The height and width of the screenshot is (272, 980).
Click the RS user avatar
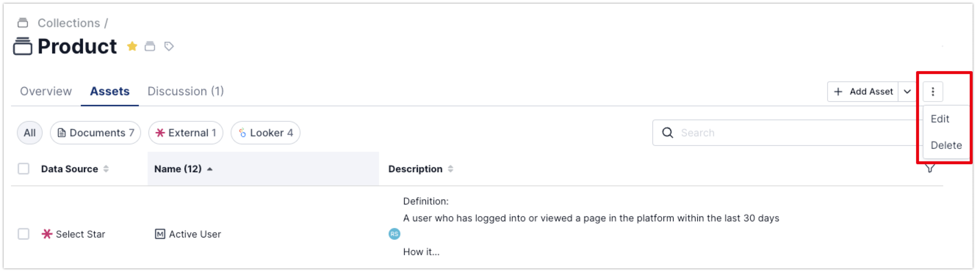[394, 234]
